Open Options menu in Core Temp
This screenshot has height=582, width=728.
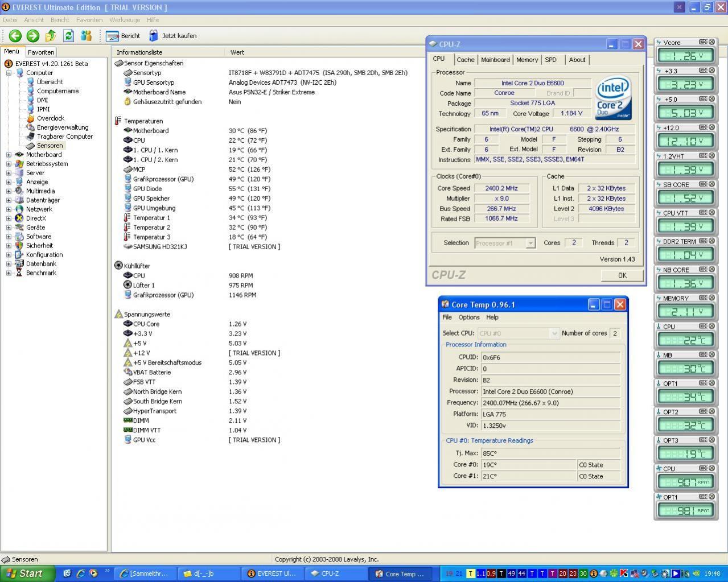click(x=468, y=317)
